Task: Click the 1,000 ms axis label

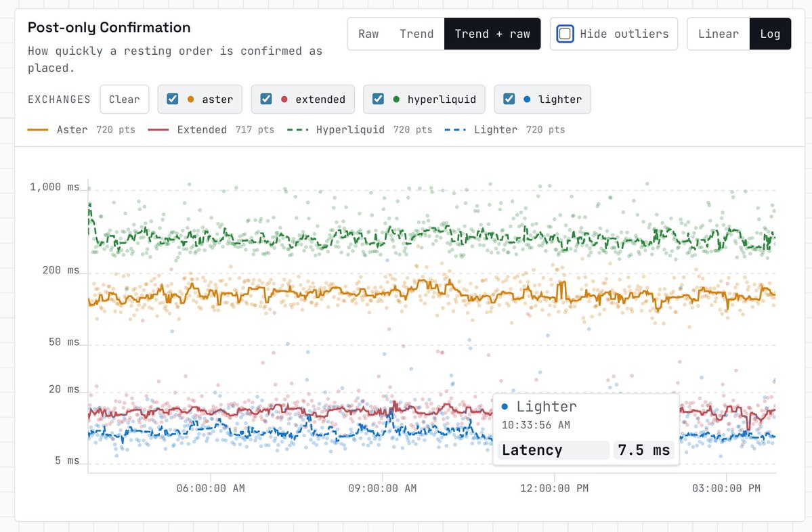Action: tap(55, 187)
